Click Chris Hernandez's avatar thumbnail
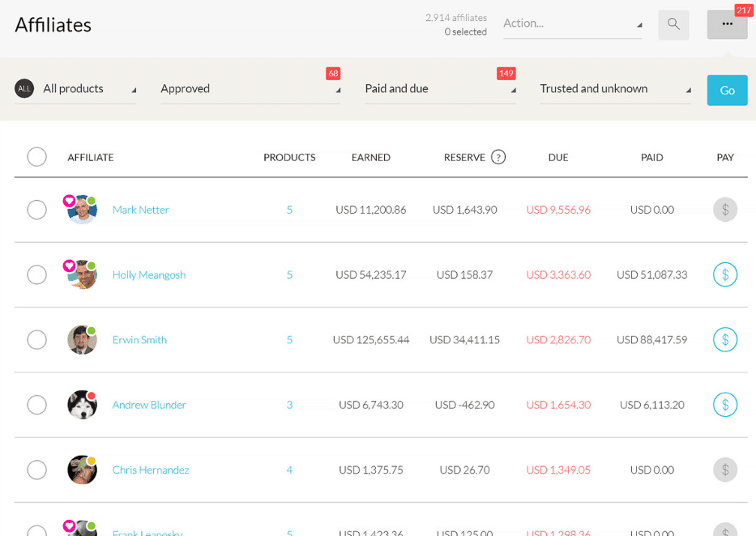The image size is (756, 536). 82,470
